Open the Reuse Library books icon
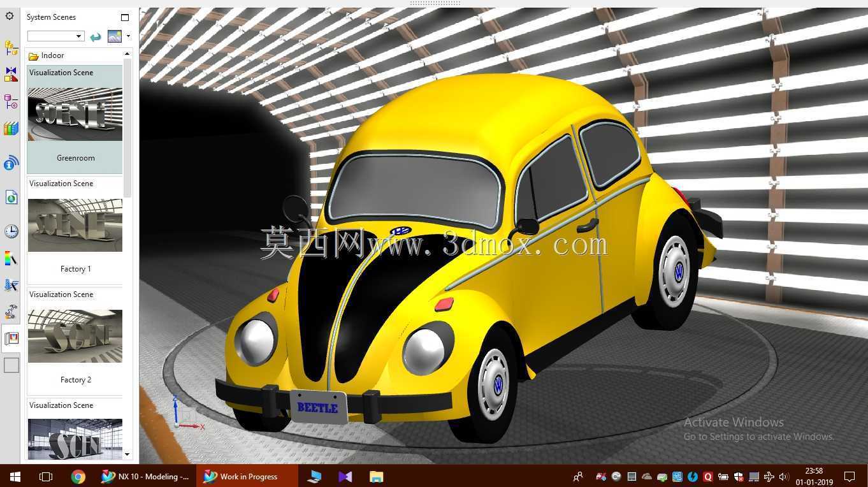The height and width of the screenshot is (487, 868). point(11,129)
